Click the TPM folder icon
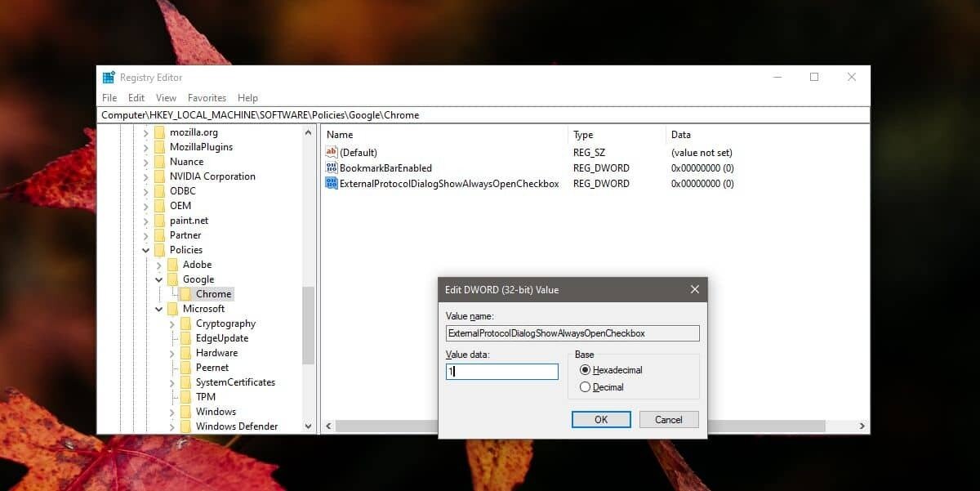 (x=186, y=397)
